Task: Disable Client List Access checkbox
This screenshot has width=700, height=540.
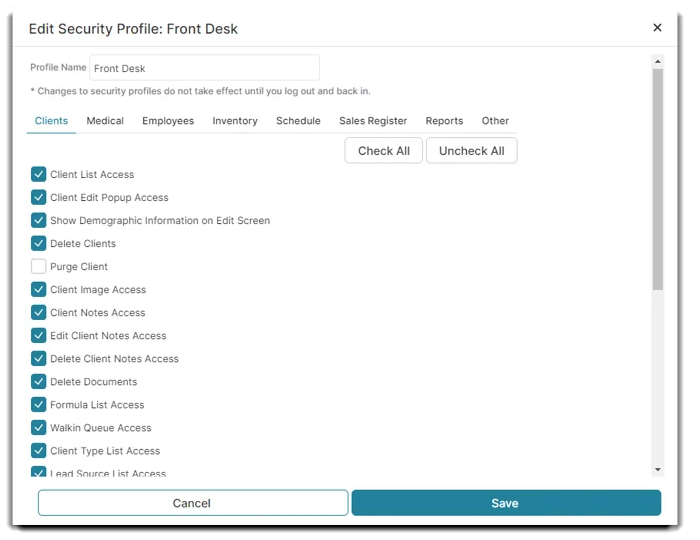Action: click(x=39, y=174)
